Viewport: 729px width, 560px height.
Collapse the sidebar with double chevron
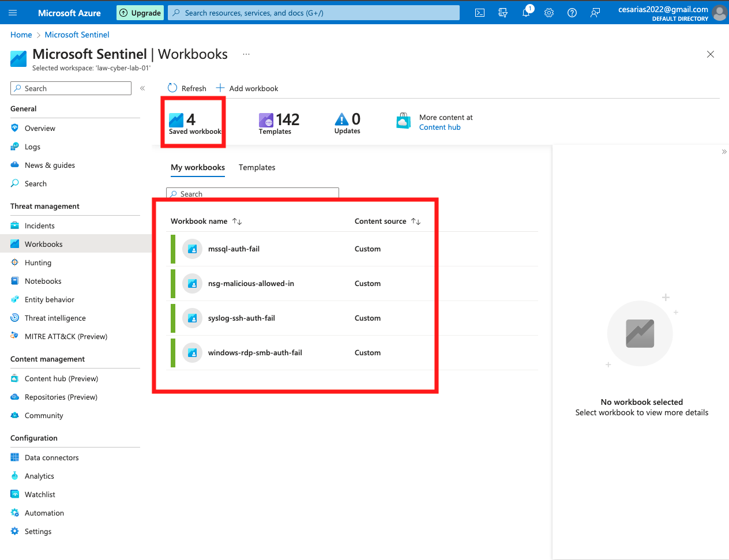tap(142, 88)
